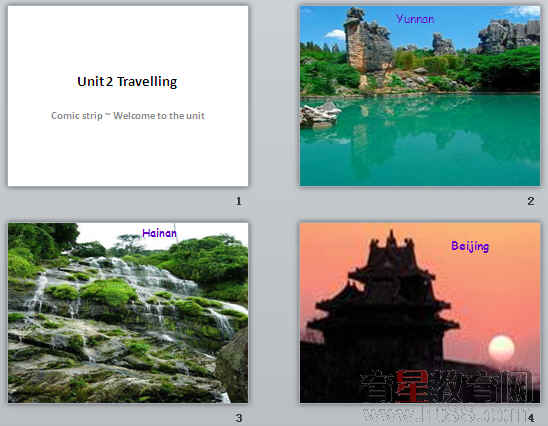Select the Yunnan lake slide thumbnail
The height and width of the screenshot is (426, 548).
click(x=420, y=96)
